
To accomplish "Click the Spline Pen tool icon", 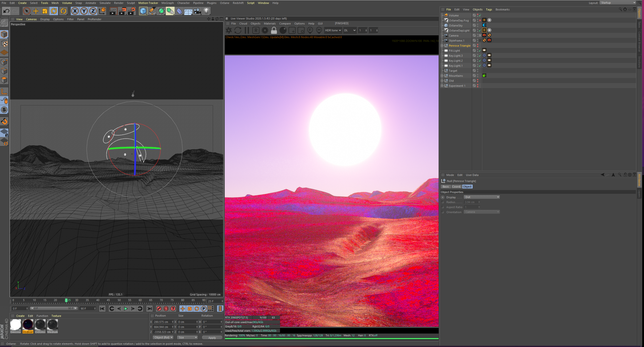I will [152, 11].
